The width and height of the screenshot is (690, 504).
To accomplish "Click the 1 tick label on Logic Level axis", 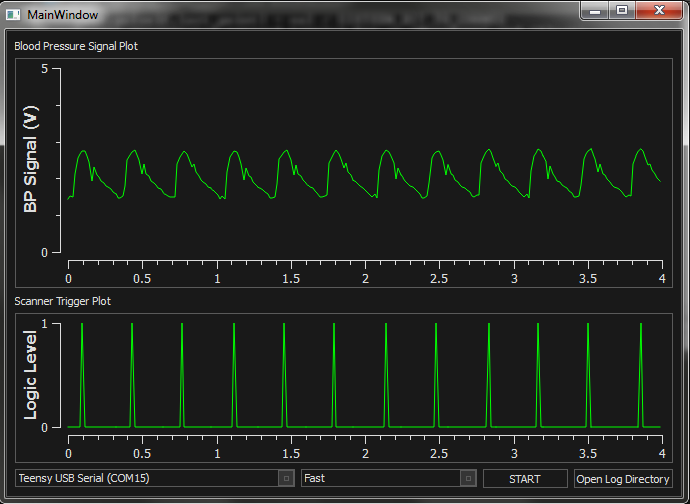I will (44, 324).
